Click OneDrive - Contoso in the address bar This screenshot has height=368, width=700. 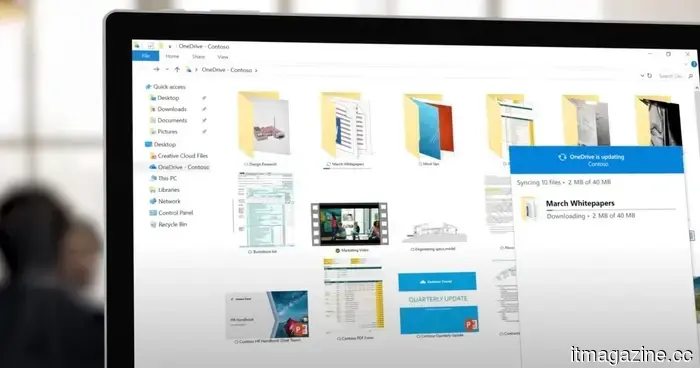click(227, 70)
